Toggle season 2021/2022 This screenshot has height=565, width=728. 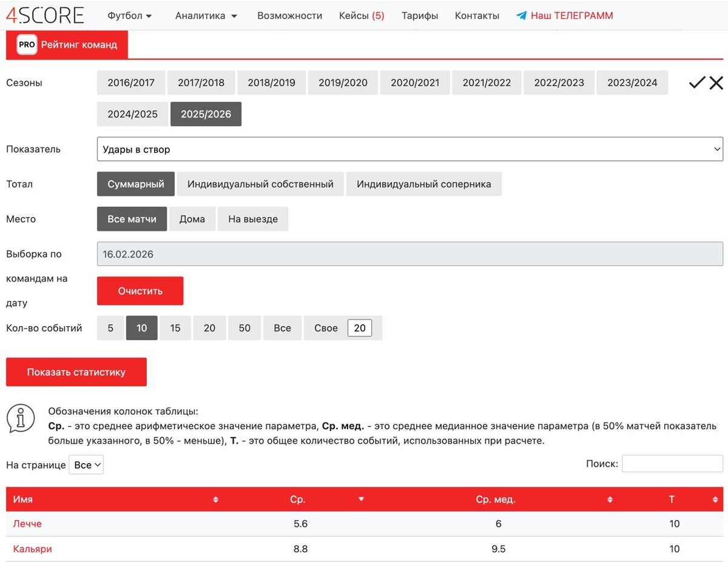tap(487, 82)
